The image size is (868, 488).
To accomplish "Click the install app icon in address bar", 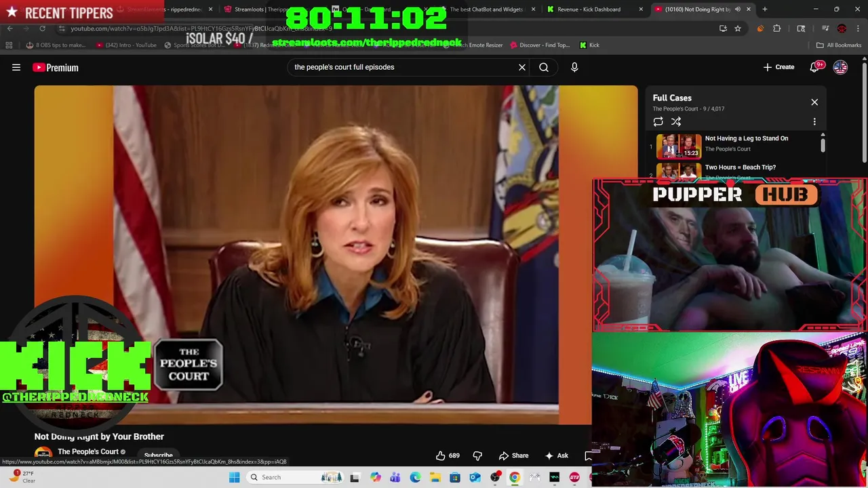I will [x=723, y=28].
